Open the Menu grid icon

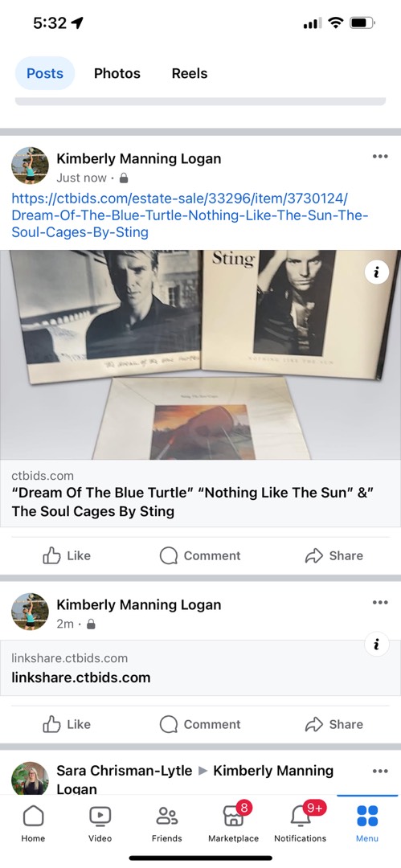367,823
